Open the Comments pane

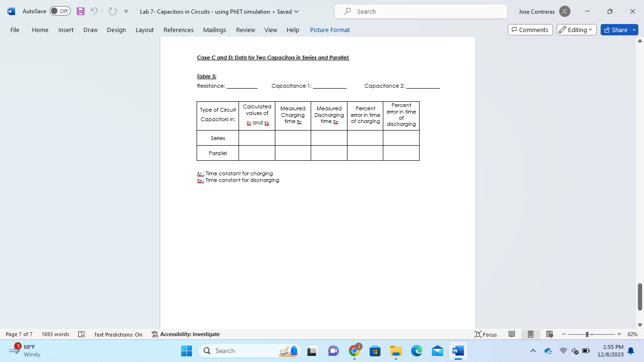530,29
